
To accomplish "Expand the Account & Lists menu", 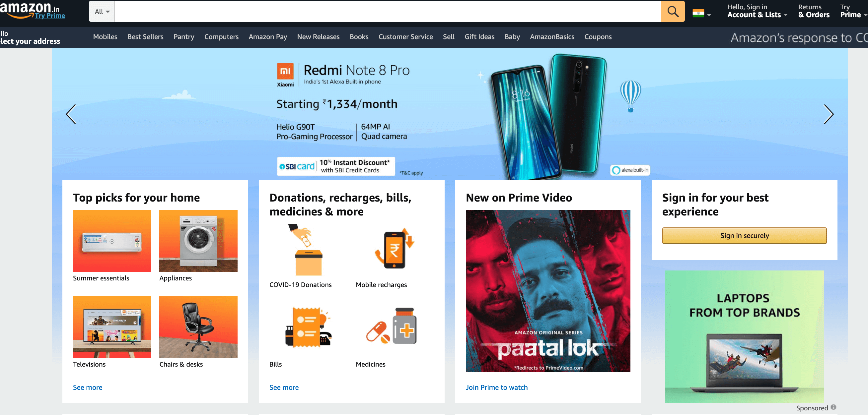I will (757, 11).
